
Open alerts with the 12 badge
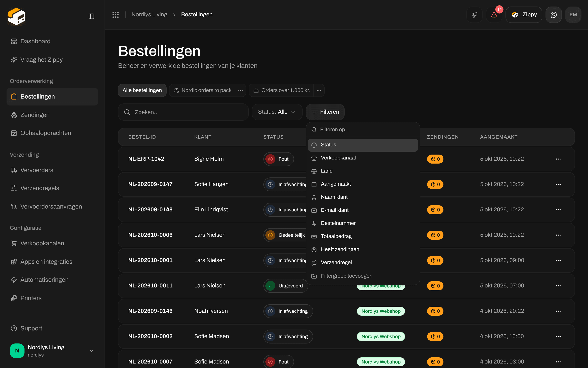click(494, 15)
